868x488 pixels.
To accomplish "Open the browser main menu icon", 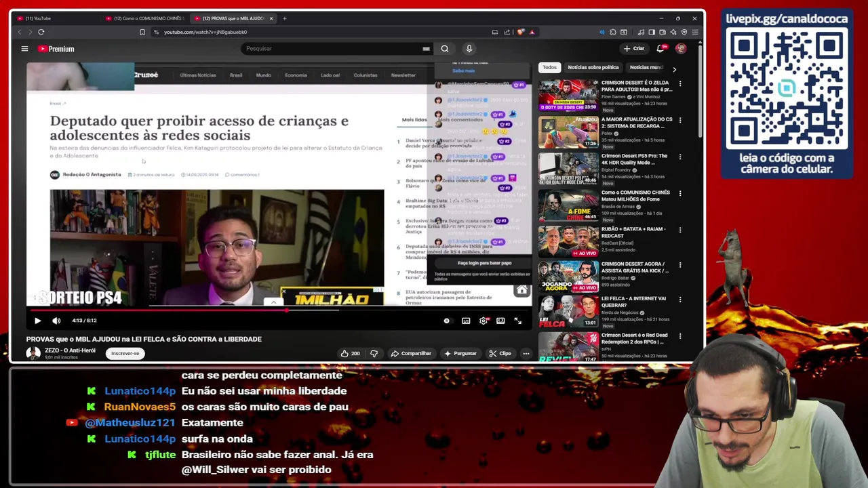I will (x=695, y=32).
